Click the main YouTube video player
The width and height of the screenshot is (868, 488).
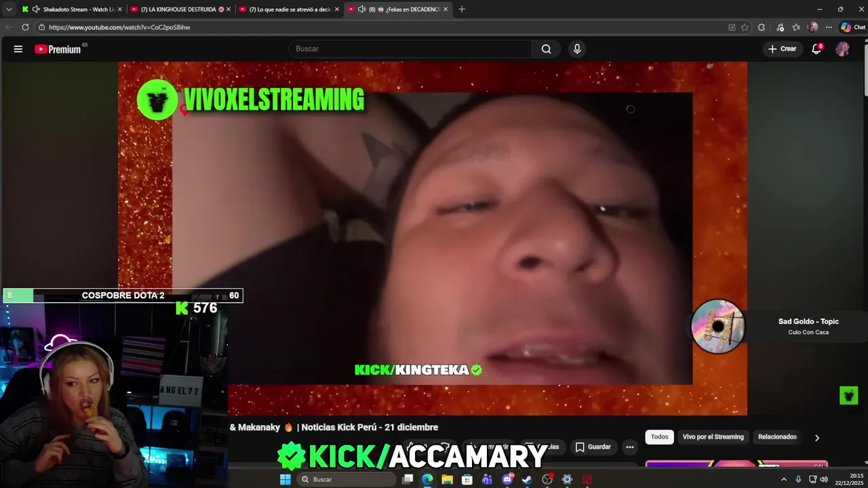click(x=433, y=239)
